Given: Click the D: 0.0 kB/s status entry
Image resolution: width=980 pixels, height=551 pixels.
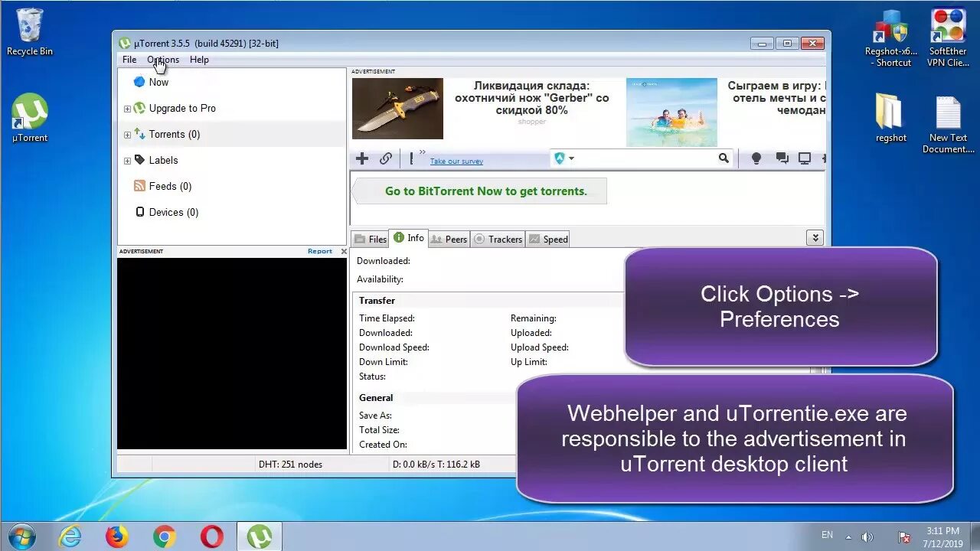Looking at the screenshot, I should click(x=436, y=465).
